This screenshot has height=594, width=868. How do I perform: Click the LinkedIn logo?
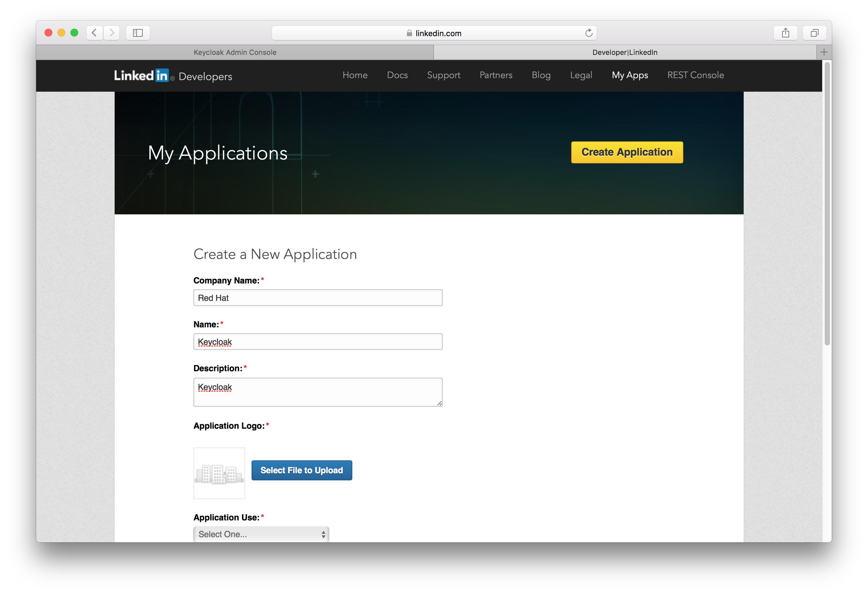[141, 76]
